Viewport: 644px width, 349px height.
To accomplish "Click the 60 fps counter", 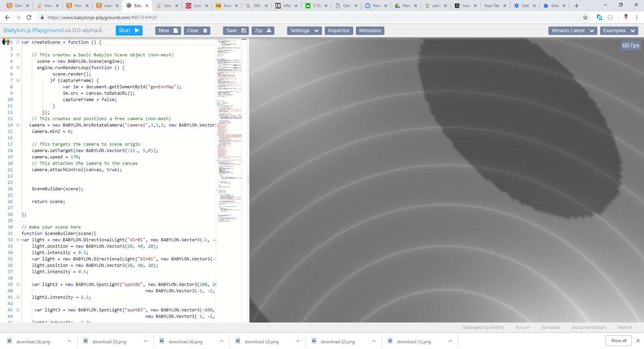I will [x=631, y=45].
